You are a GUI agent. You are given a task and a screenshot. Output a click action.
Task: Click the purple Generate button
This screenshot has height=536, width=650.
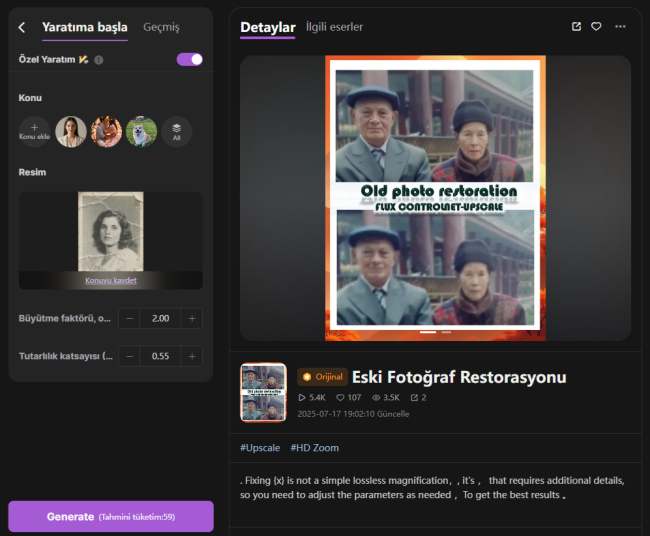point(111,517)
